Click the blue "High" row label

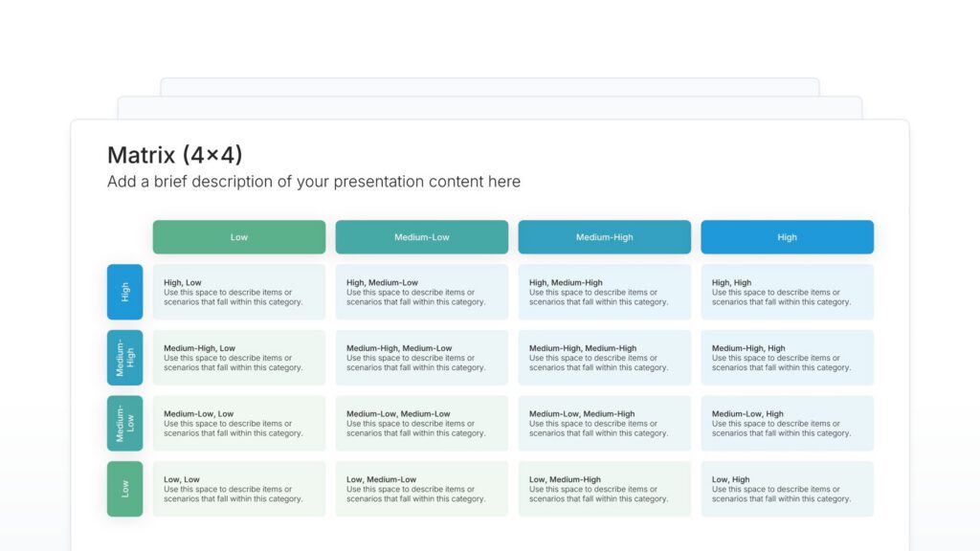tap(124, 292)
